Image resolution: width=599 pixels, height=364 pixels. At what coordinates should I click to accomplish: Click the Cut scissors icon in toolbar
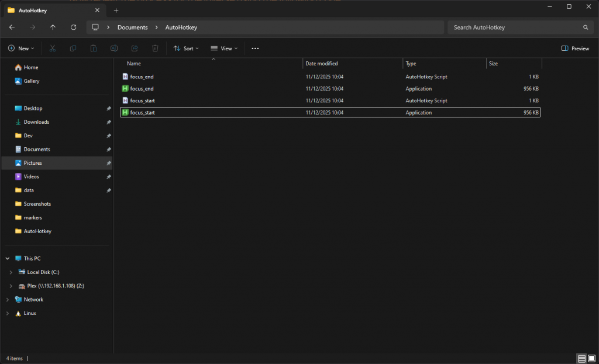tap(53, 48)
